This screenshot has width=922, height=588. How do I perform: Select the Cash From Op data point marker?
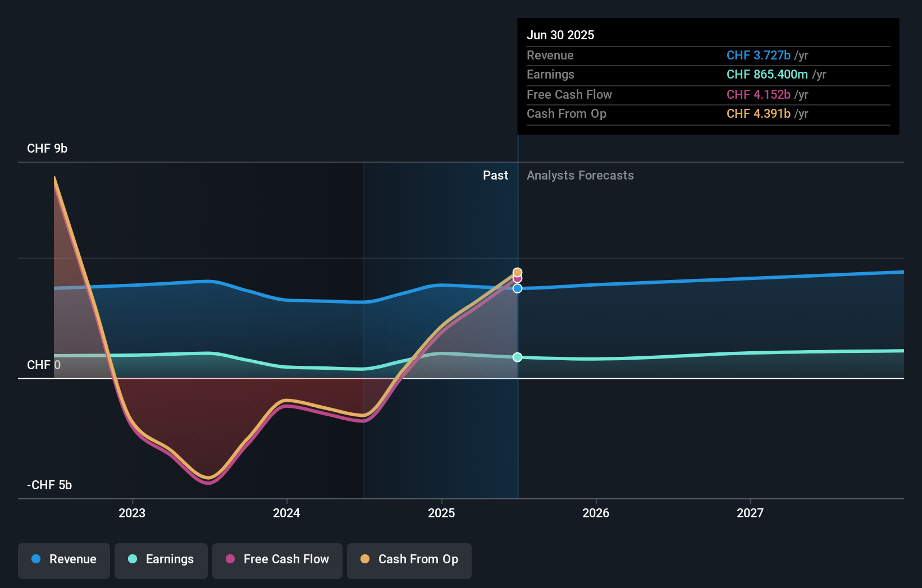pyautogui.click(x=517, y=272)
